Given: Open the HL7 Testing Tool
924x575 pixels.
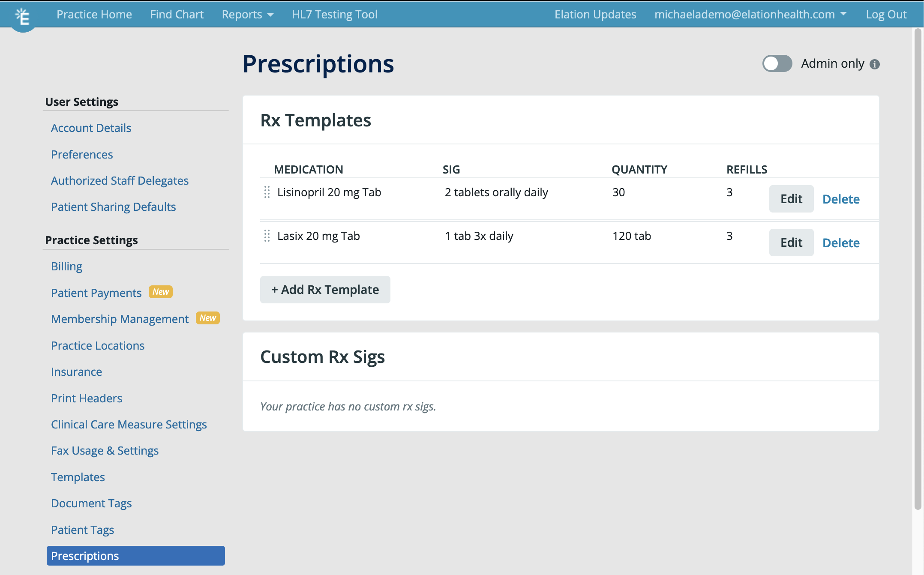Looking at the screenshot, I should click(x=334, y=14).
